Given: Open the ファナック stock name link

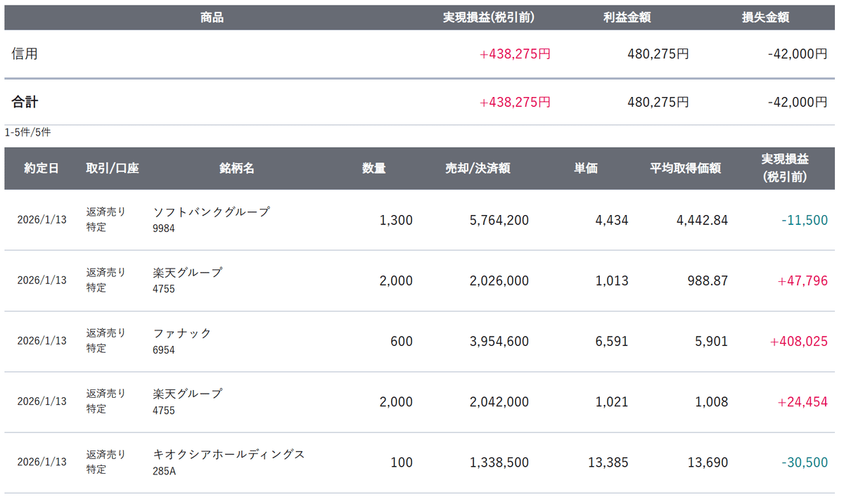Looking at the screenshot, I should [x=182, y=333].
